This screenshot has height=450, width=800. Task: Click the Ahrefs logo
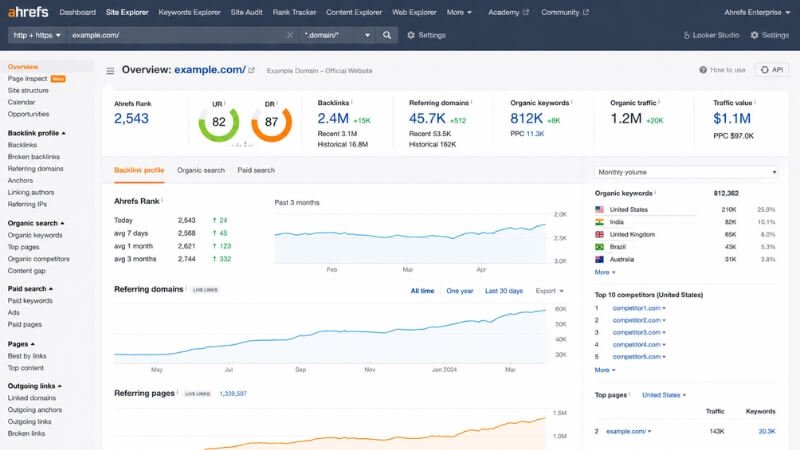click(28, 11)
